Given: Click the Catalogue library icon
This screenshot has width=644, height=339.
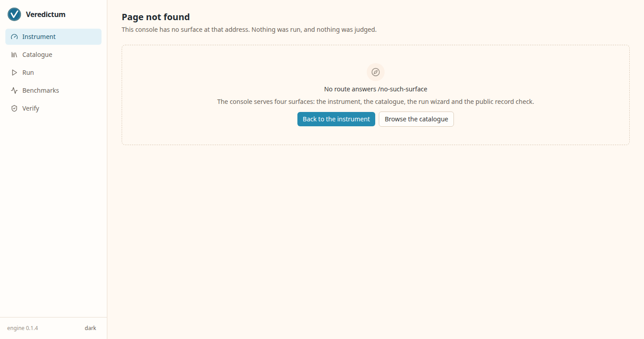Looking at the screenshot, I should pos(14,55).
